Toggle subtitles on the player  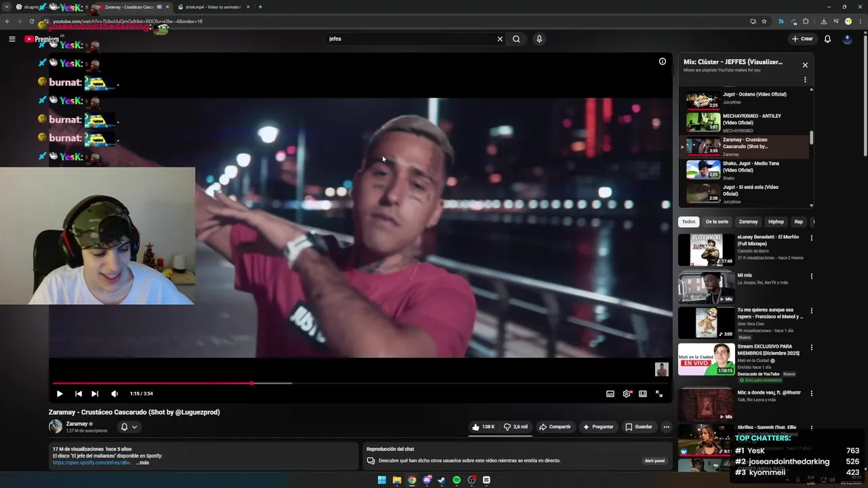pos(610,393)
